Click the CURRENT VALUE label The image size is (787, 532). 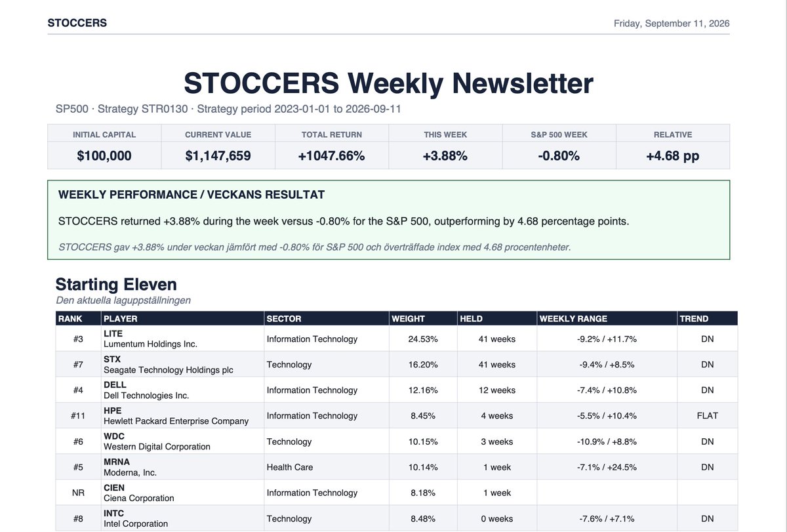[x=218, y=134]
